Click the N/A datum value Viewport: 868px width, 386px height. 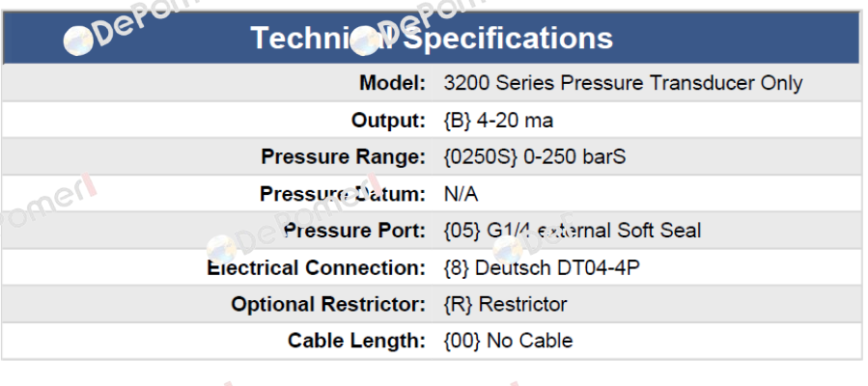click(461, 194)
